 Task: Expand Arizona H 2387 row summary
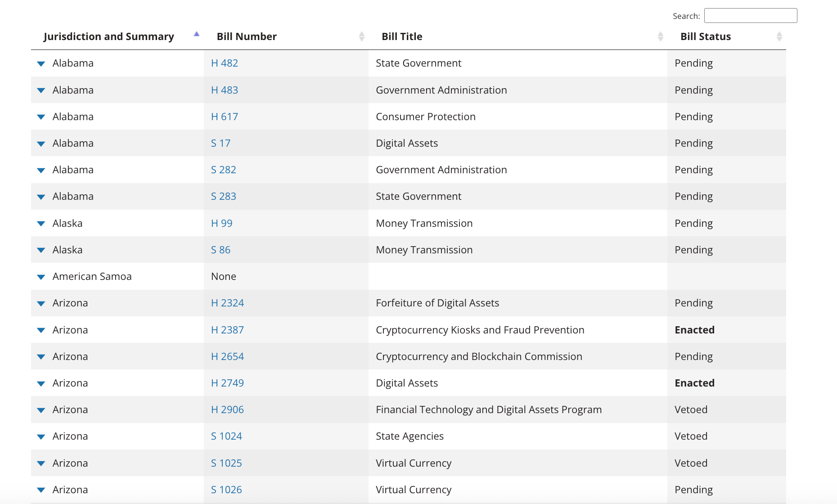pyautogui.click(x=41, y=330)
